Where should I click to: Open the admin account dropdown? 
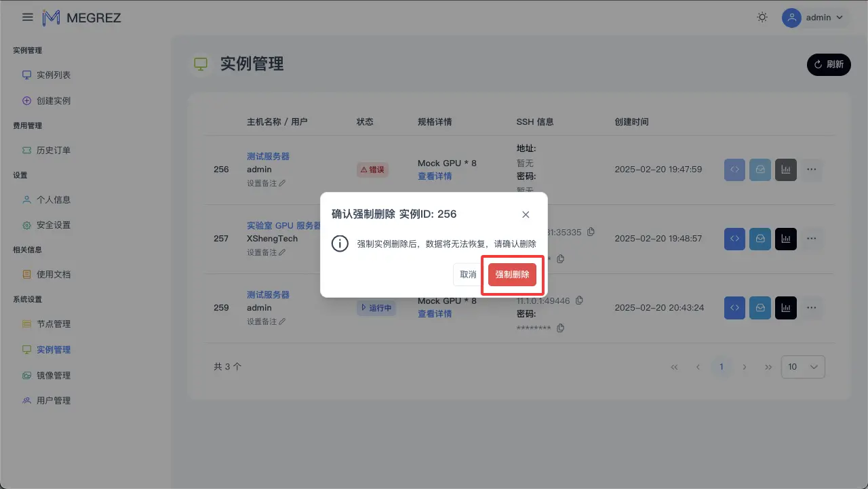tap(814, 18)
